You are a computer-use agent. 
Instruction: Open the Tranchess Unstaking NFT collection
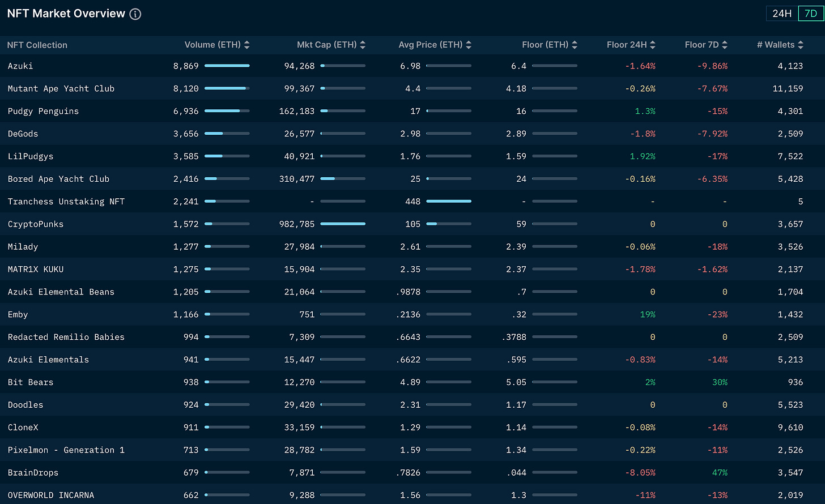[66, 202]
